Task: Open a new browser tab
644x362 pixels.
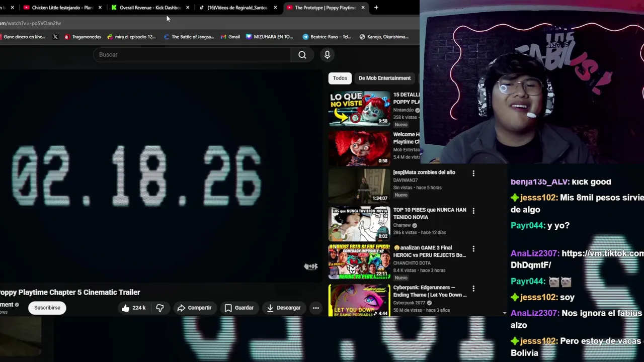Action: point(376,8)
